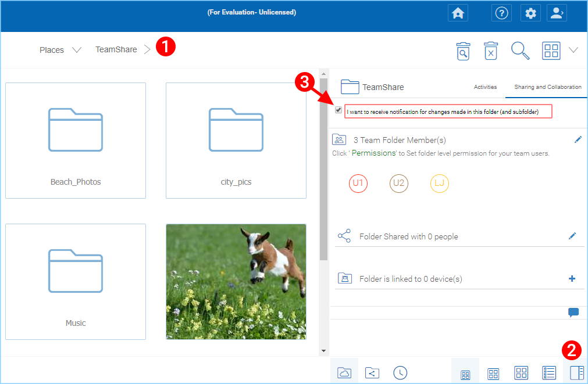Expand the view options chevron
This screenshot has width=588, height=384.
(573, 50)
